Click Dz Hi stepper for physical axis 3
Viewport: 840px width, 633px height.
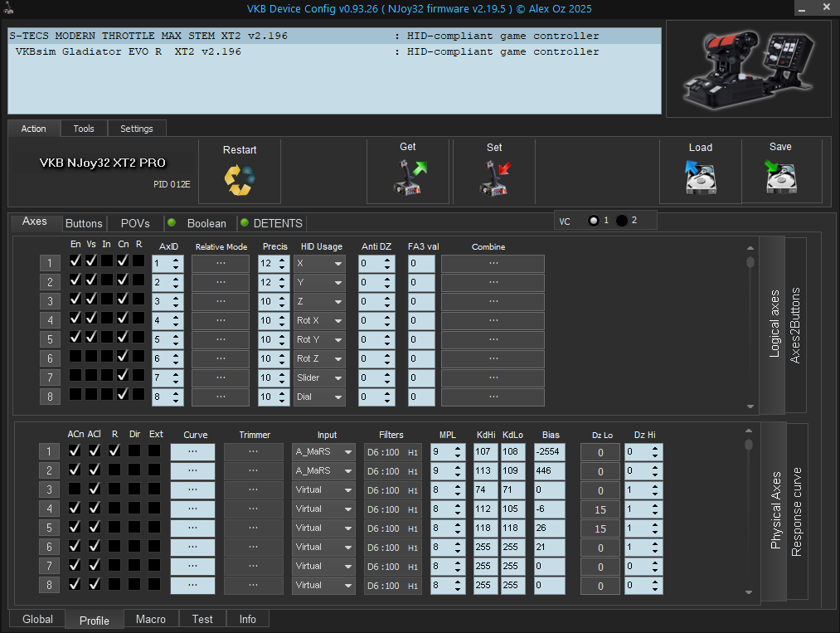655,490
